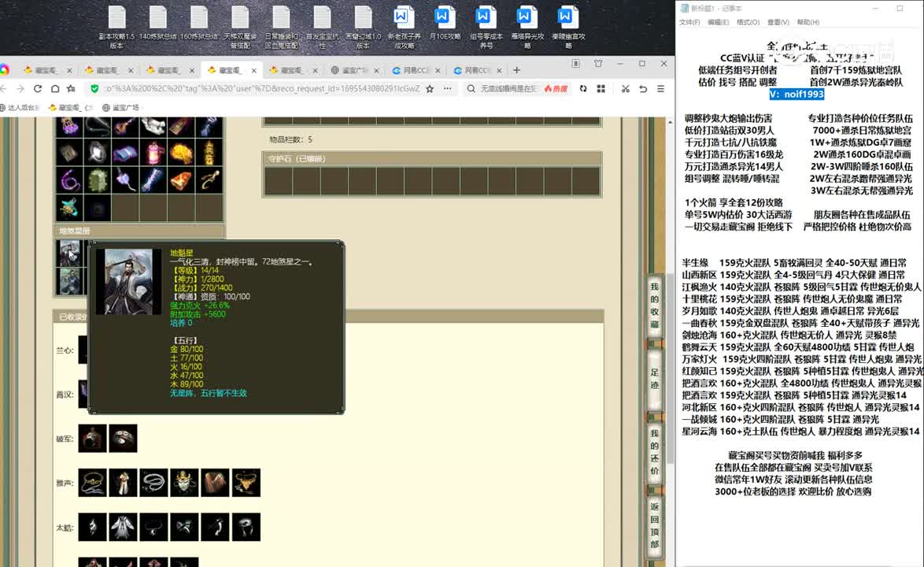Open the 160炼狱总结 desktop file
This screenshot has width=924, height=567.
(199, 24)
